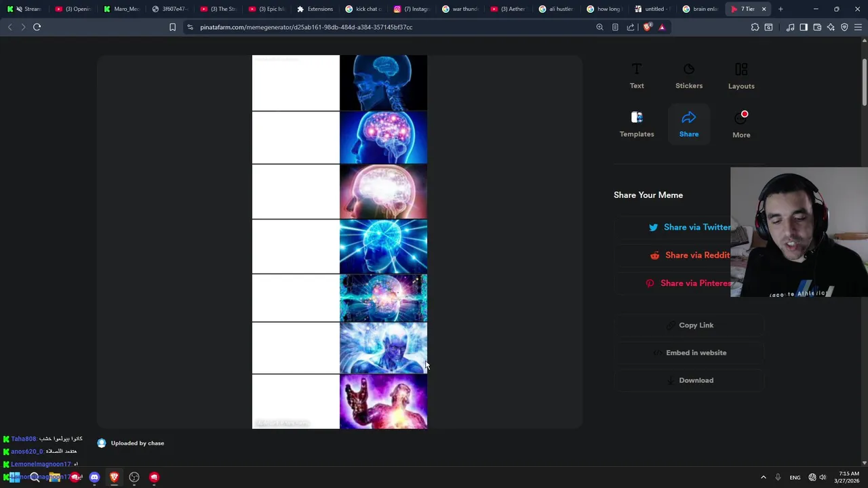Image resolution: width=868 pixels, height=488 pixels.
Task: Show hidden system tray icons
Action: 763,477
